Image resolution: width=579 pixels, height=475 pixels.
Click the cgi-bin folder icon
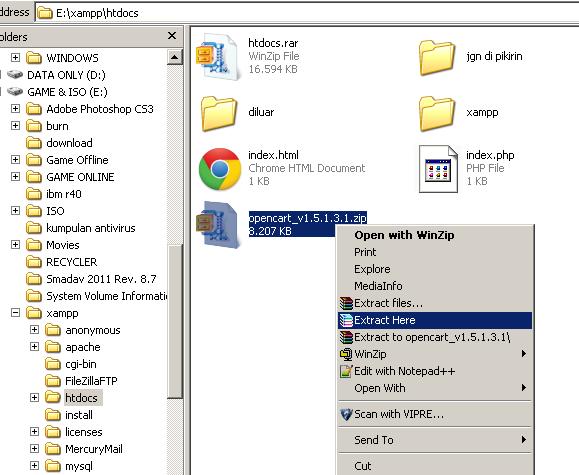click(53, 364)
